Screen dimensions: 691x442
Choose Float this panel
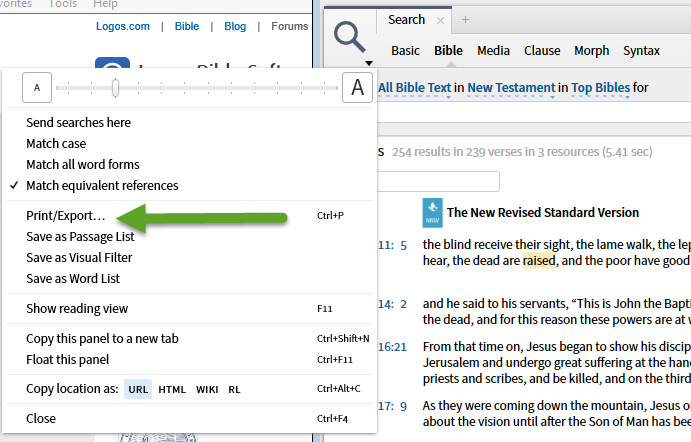point(67,360)
